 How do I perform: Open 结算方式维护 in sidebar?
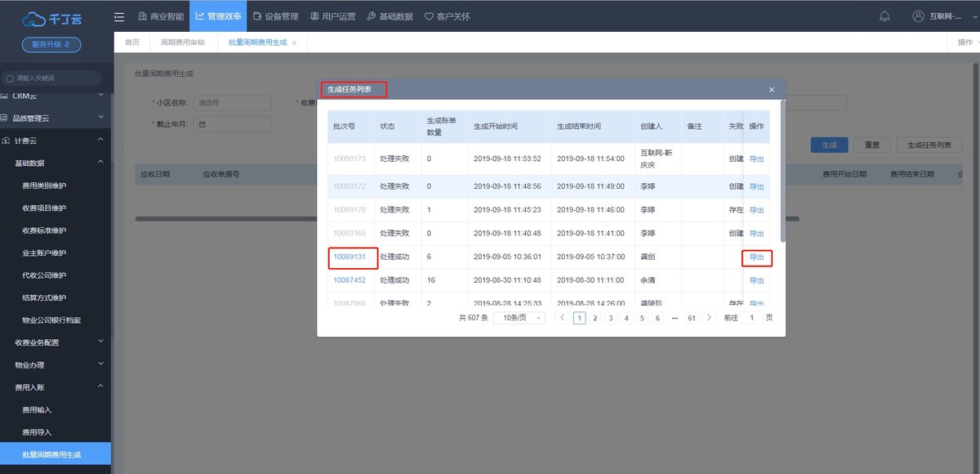pos(44,297)
